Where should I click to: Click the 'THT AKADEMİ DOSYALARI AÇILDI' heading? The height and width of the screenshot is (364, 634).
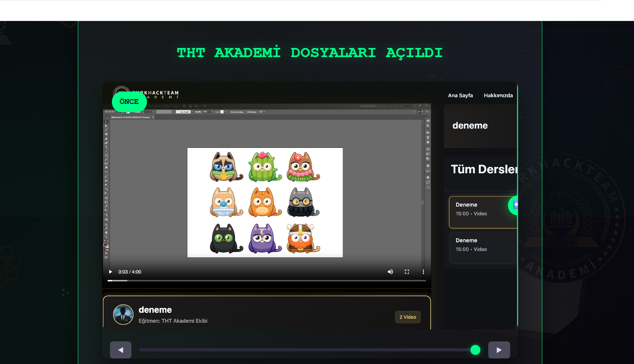point(310,53)
